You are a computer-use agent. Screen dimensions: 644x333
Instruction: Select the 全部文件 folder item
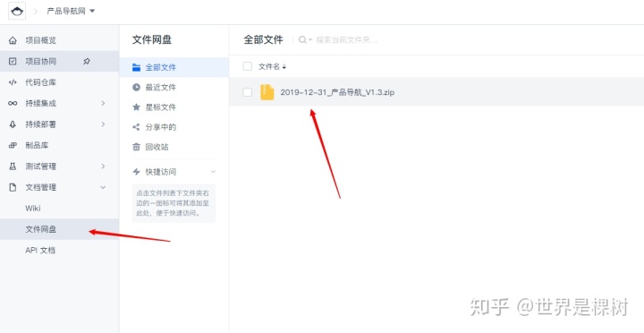click(174, 67)
